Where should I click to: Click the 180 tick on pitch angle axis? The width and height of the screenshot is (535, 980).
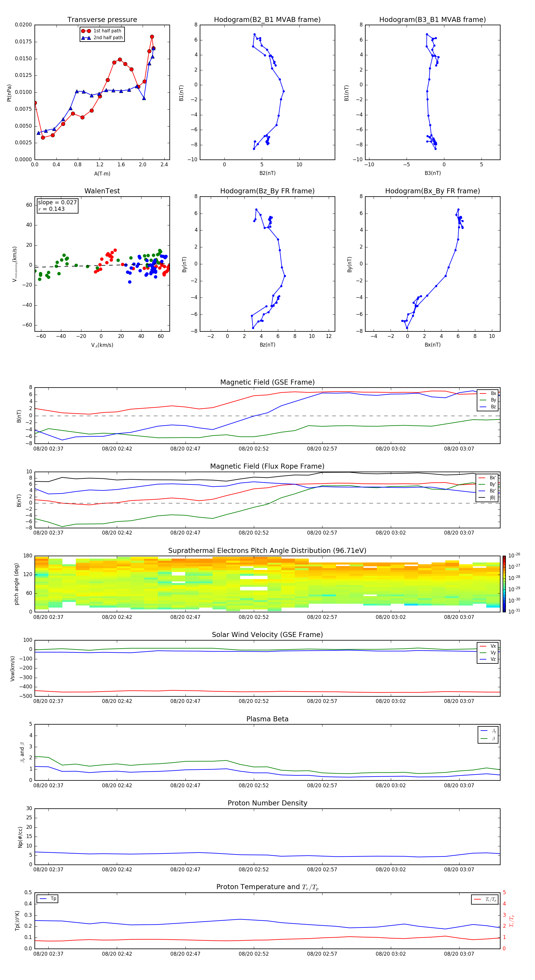28,556
